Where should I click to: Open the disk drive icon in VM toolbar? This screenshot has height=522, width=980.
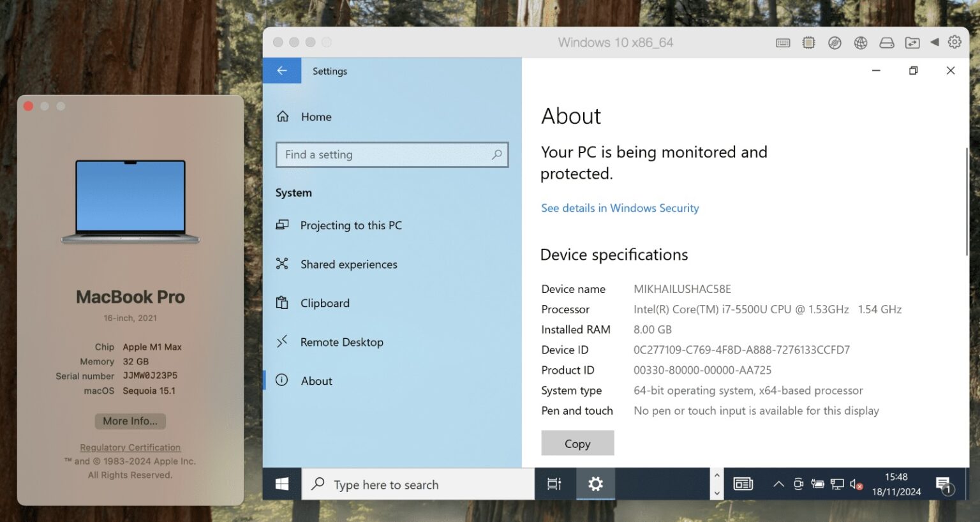[x=887, y=42]
